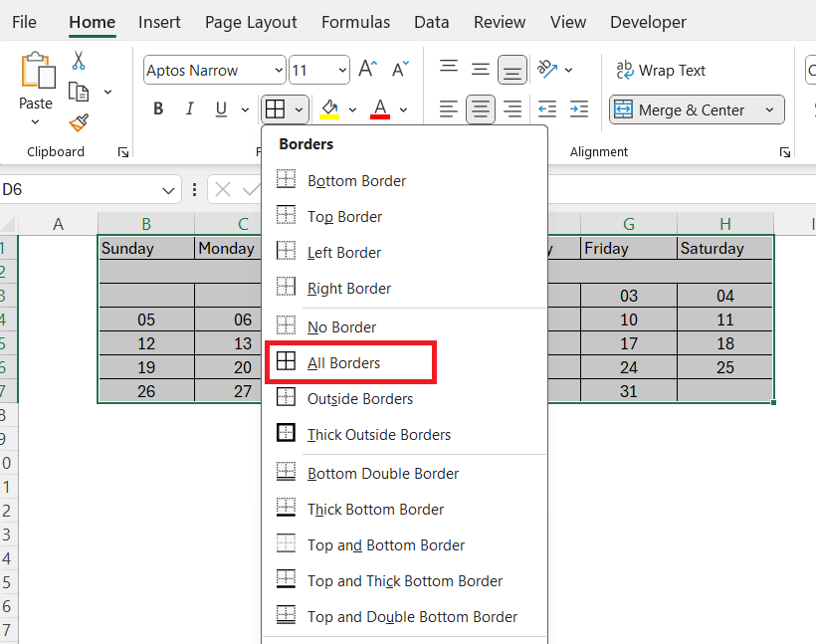The image size is (816, 644).
Task: Select No Border option
Action: coord(405,326)
